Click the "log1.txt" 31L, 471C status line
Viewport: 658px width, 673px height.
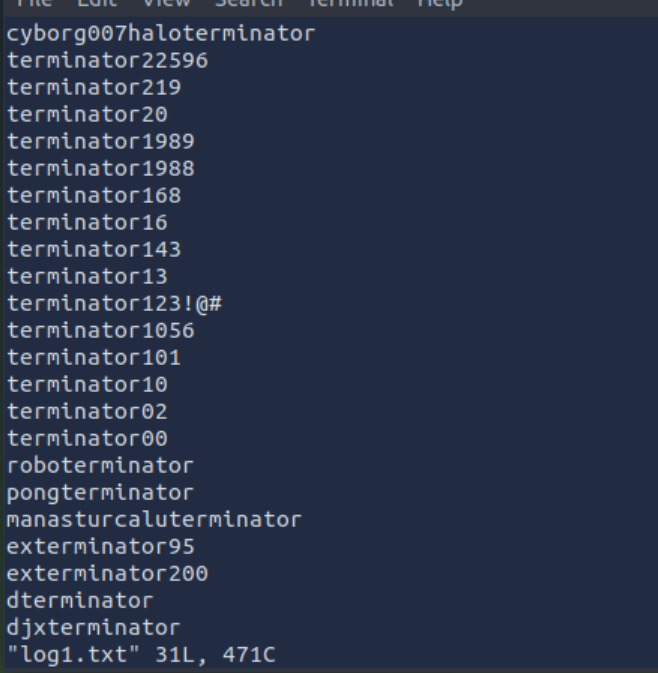[x=141, y=655]
